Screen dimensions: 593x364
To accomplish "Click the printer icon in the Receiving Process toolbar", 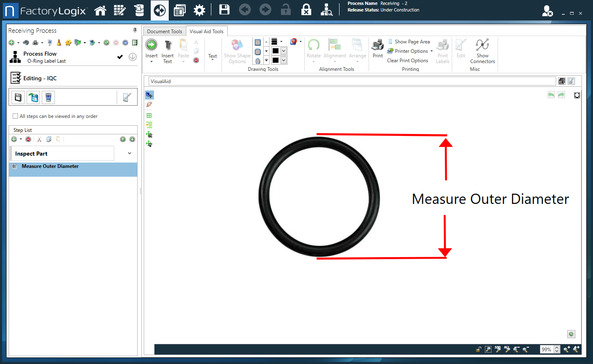I will (x=36, y=42).
